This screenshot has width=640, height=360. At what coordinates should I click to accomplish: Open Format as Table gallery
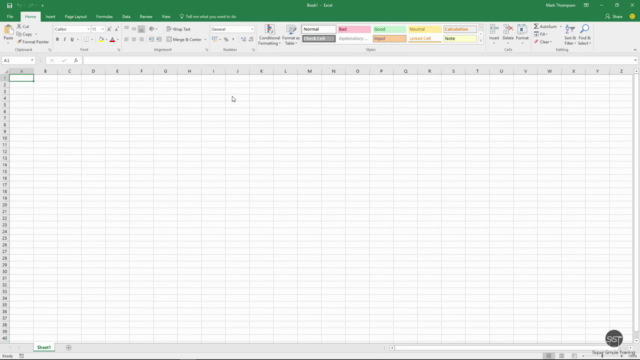[291, 35]
